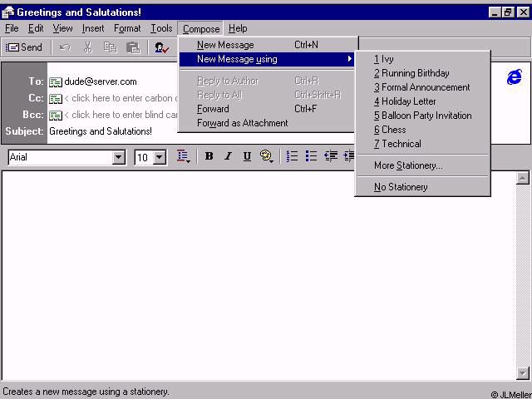This screenshot has width=532, height=399.
Task: Click the Copy icon in toolbar
Action: (111, 47)
